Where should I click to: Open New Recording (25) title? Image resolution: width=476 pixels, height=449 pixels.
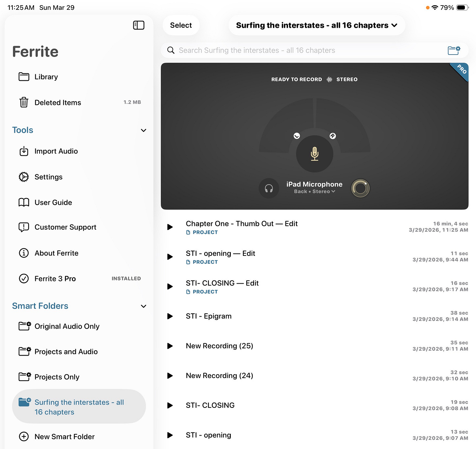pyautogui.click(x=219, y=346)
